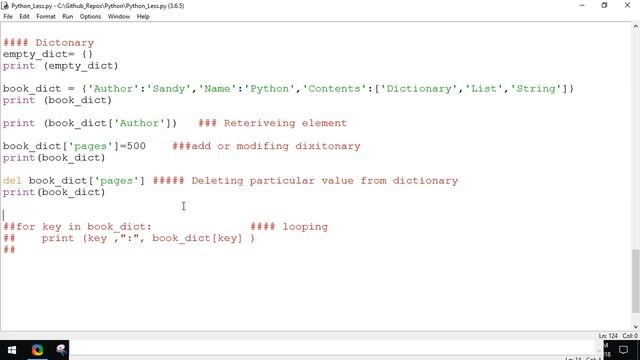Close the Python_Less.py window
Image resolution: width=640 pixels, height=360 pixels.
(627, 6)
